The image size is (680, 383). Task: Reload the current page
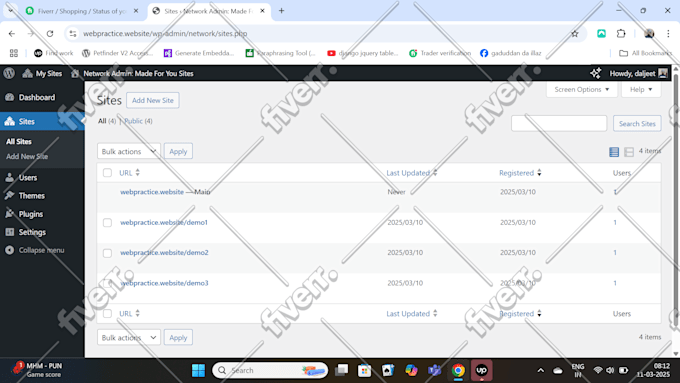coord(50,33)
